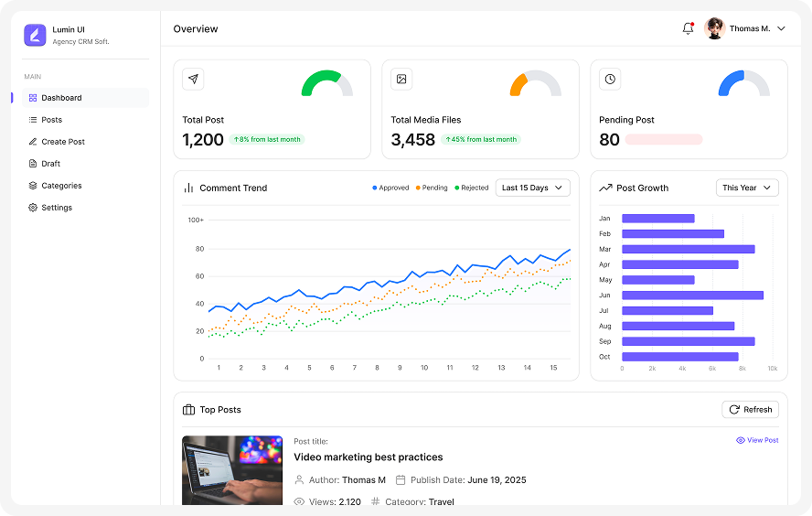The width and height of the screenshot is (812, 516).
Task: Open the Last 15 Days dropdown
Action: (532, 188)
